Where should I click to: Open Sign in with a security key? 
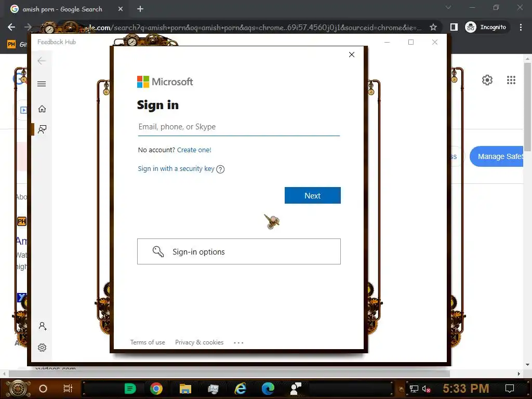tap(176, 169)
